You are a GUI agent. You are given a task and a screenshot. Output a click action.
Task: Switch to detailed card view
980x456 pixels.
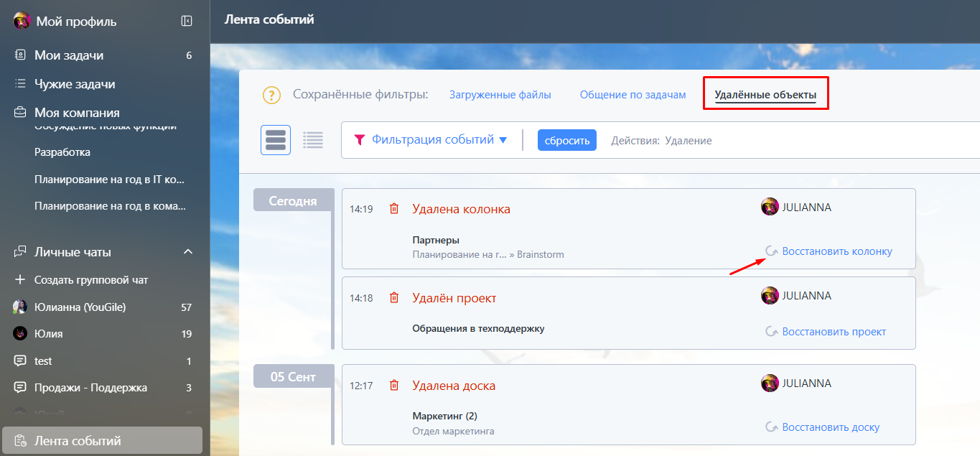click(276, 140)
